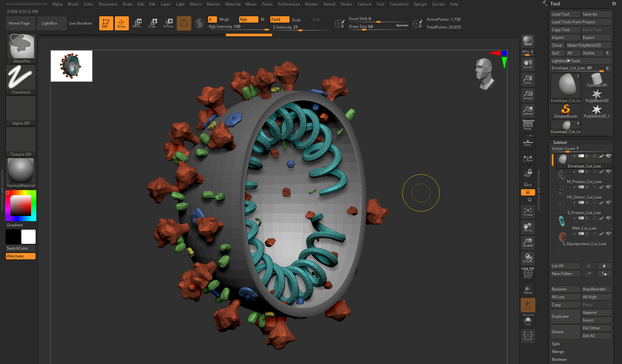The image size is (622, 364).
Task: Click Make PolyMesh3D button
Action: [x=589, y=45]
